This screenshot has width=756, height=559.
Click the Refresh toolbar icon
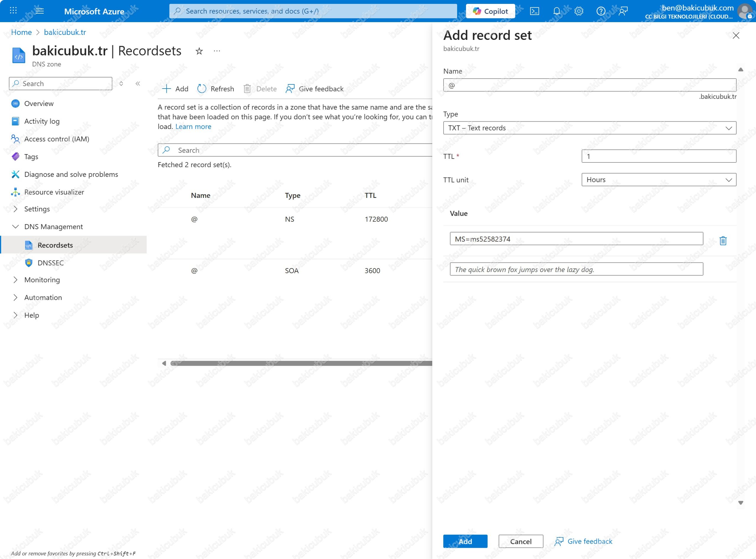[x=202, y=89]
